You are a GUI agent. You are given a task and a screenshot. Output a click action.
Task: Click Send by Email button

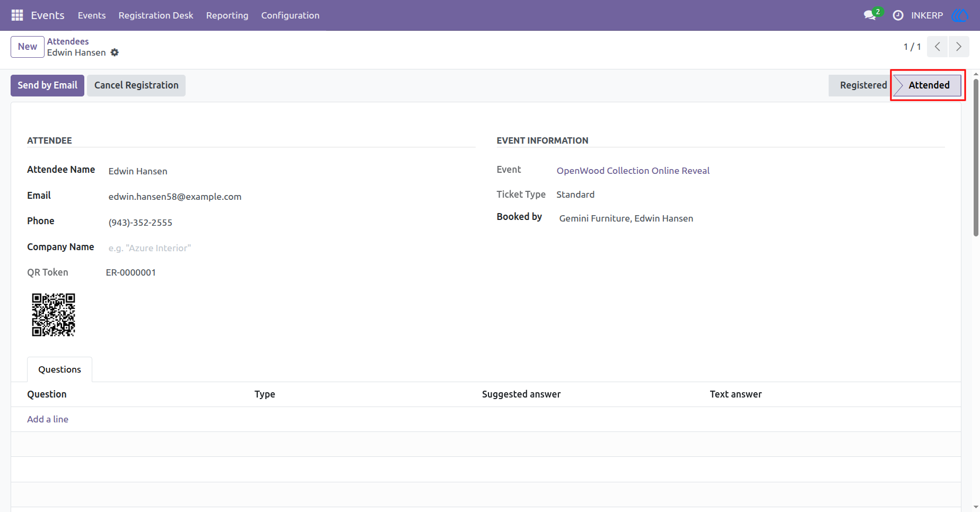pos(47,85)
